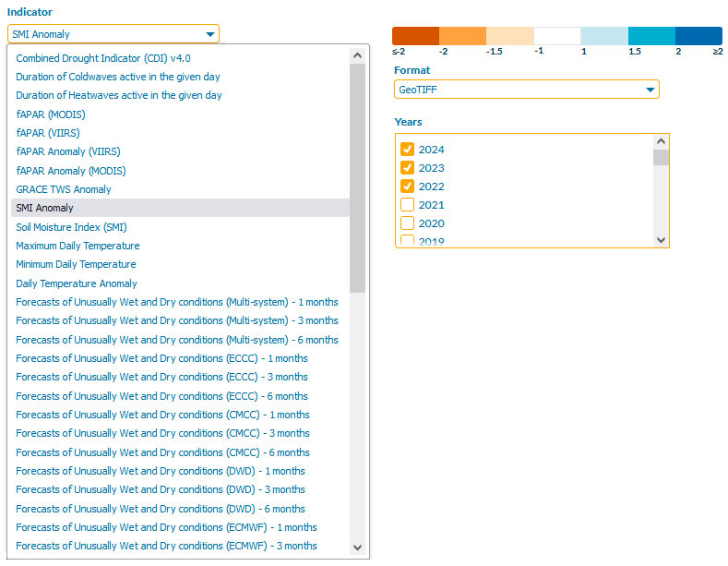Viewport: 728px width, 566px height.
Task: Click the indicator list scrollbar thumb
Action: tap(357, 178)
